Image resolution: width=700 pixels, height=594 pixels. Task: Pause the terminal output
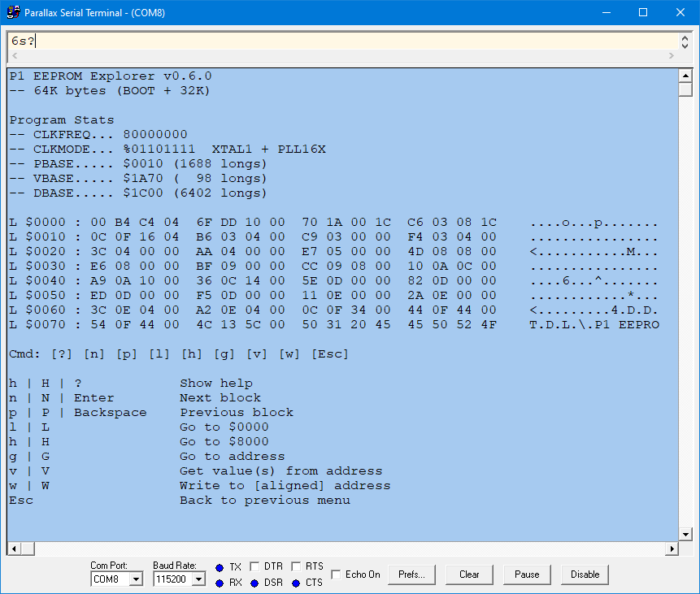[527, 574]
